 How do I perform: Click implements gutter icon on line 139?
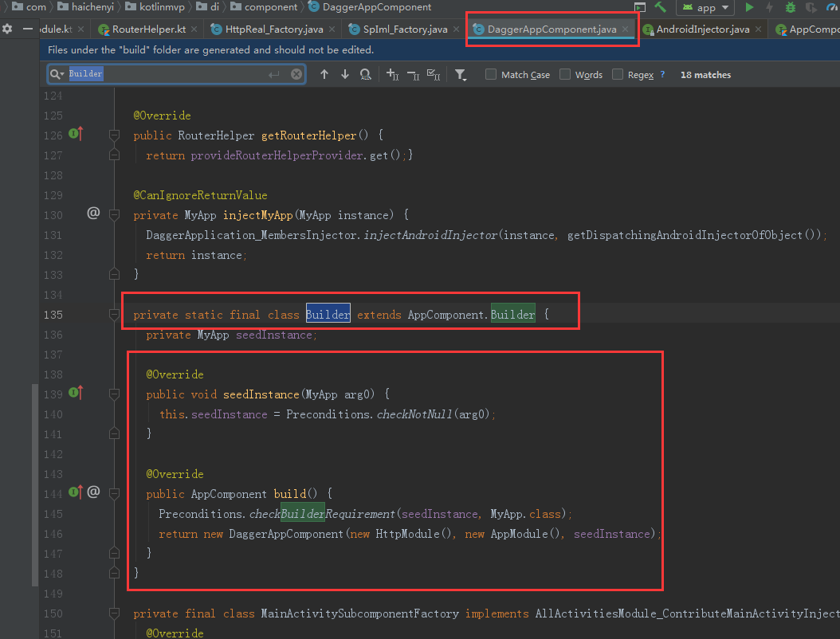point(76,393)
